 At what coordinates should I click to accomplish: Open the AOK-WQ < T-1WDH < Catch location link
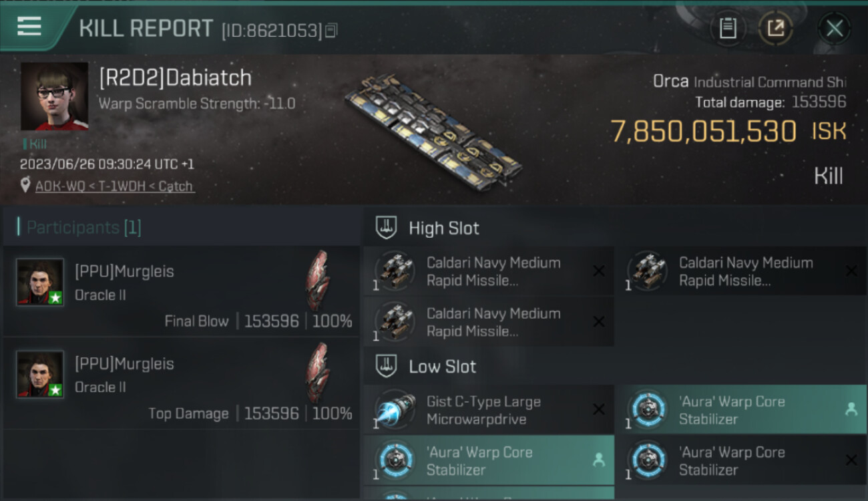pyautogui.click(x=114, y=186)
